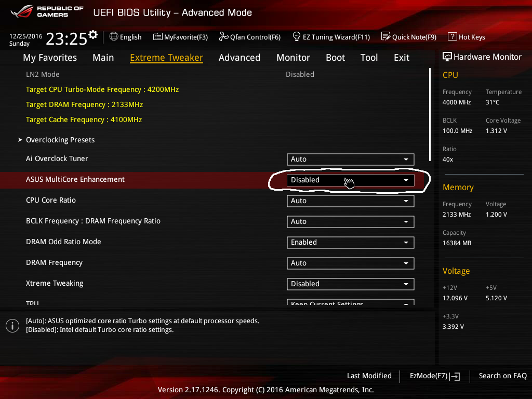Click the Ratio 40x value
Screen dimensions: 532x399
447,159
